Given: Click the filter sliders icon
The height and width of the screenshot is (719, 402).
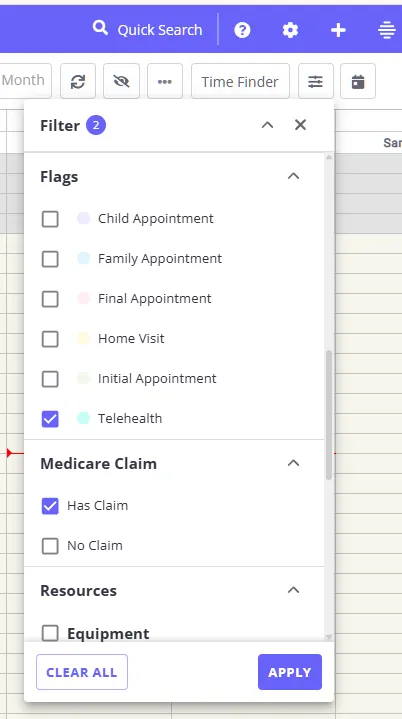Looking at the screenshot, I should pyautogui.click(x=315, y=81).
